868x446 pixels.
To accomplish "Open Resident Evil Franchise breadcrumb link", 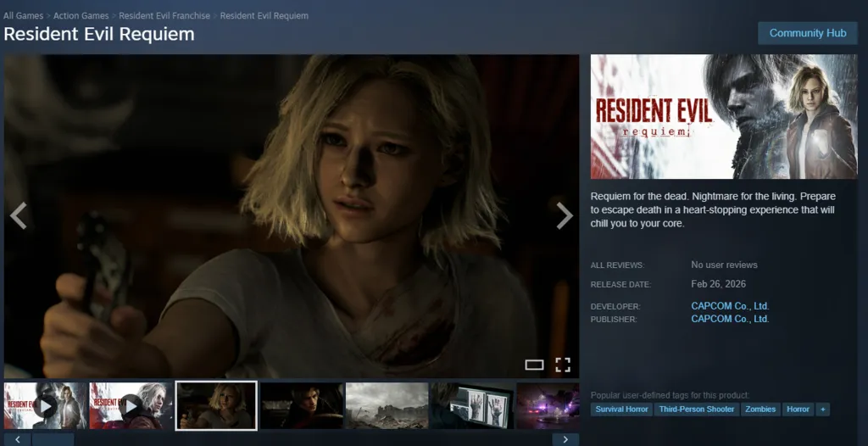I will (164, 15).
